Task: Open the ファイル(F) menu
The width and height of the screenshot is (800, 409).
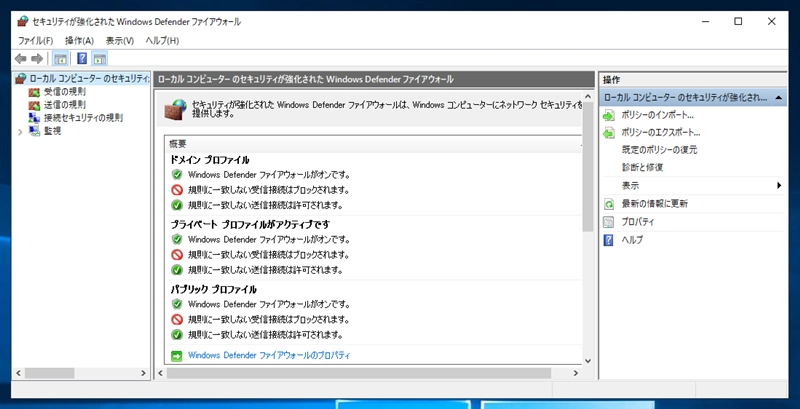Action: (35, 40)
